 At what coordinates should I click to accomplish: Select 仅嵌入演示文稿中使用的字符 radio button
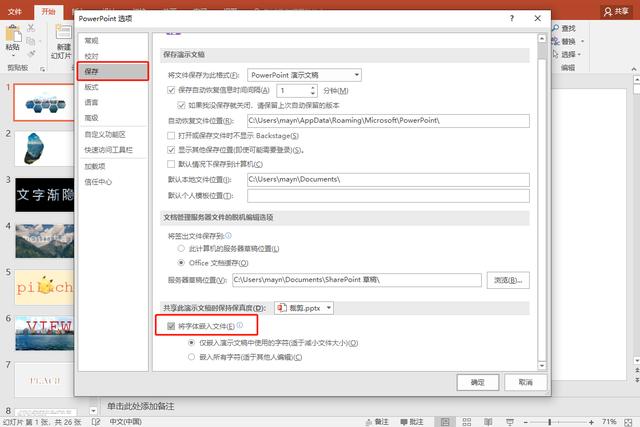click(191, 342)
